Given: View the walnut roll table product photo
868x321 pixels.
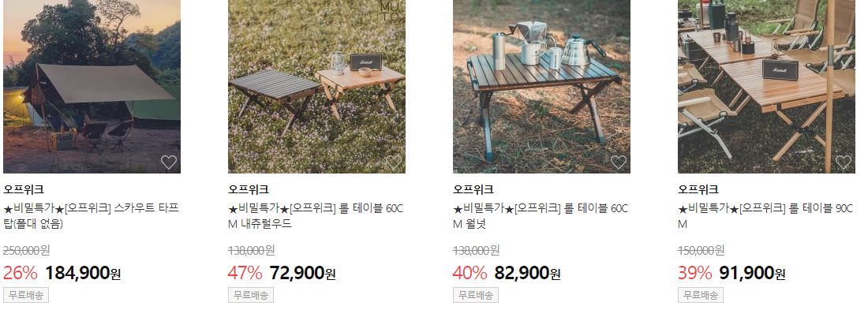Looking at the screenshot, I should coord(541,86).
